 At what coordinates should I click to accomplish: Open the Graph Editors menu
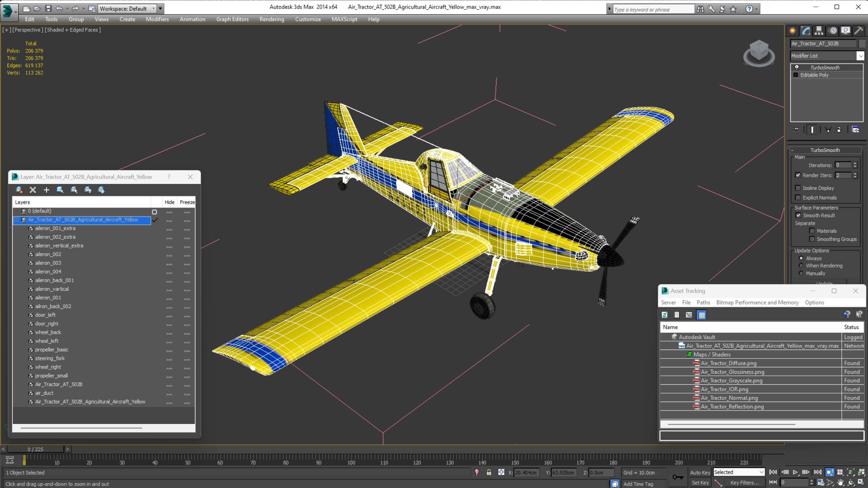tap(232, 19)
